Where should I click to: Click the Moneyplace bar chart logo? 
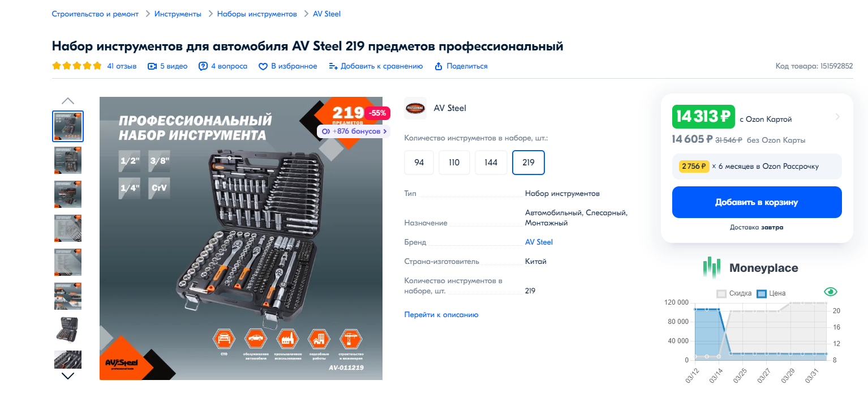pyautogui.click(x=712, y=267)
